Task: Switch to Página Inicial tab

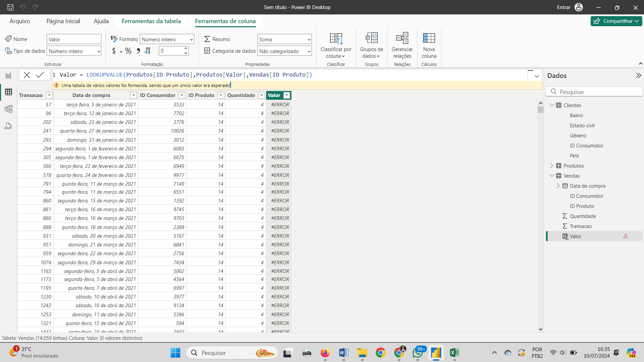Action: coord(63,21)
